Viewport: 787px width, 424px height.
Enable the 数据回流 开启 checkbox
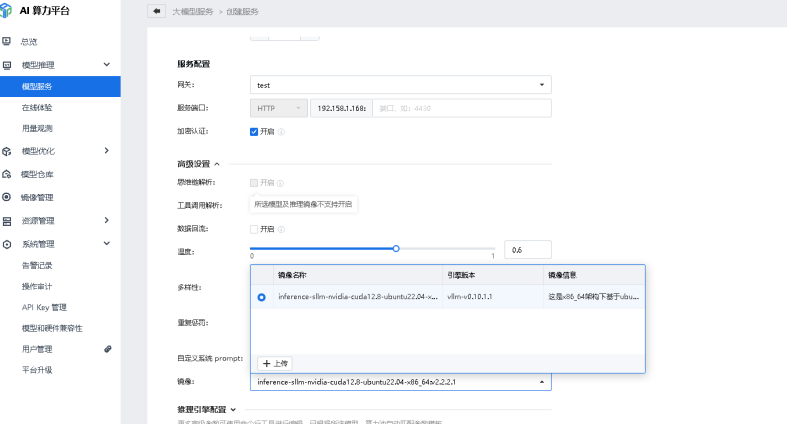pyautogui.click(x=254, y=229)
